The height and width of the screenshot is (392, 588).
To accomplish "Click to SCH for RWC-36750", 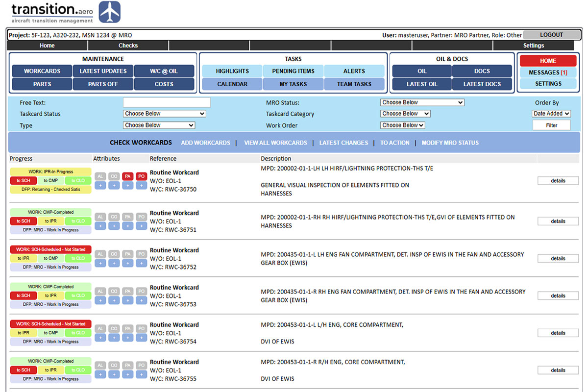I will coord(23,181).
